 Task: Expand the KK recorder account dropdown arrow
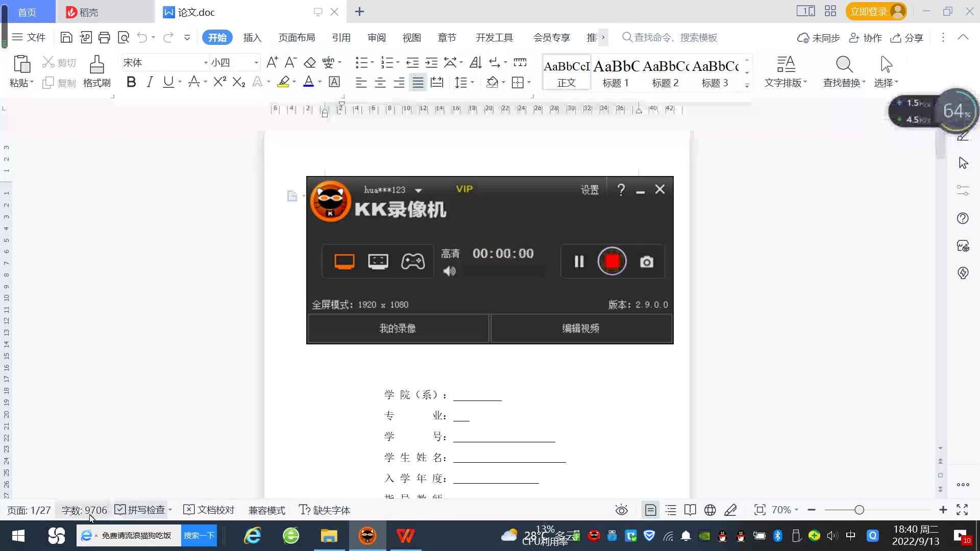tap(419, 190)
